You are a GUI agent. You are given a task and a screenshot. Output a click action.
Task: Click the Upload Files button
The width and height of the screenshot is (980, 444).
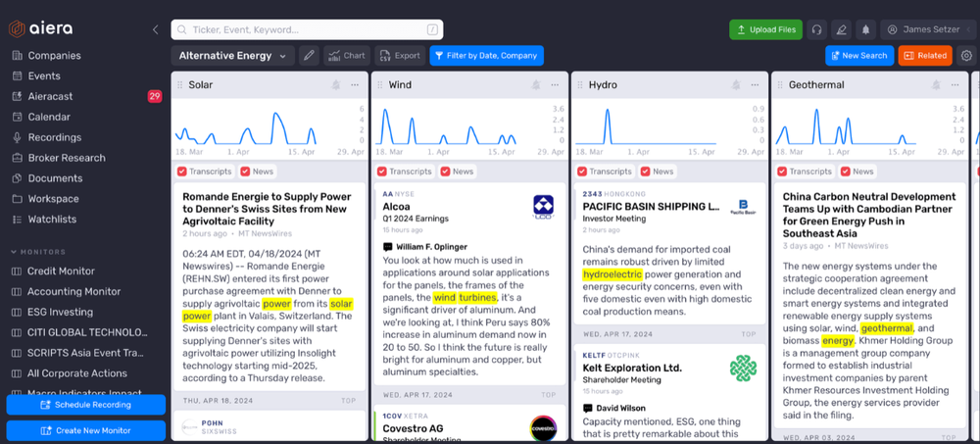point(765,29)
